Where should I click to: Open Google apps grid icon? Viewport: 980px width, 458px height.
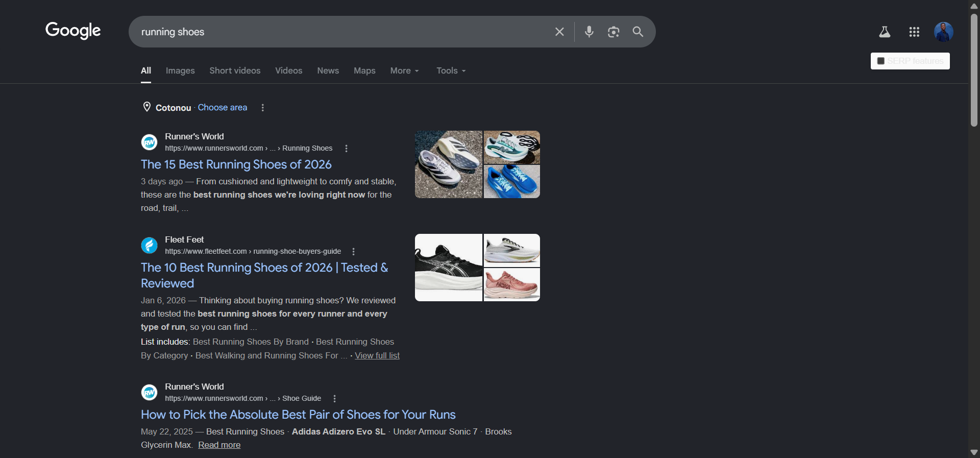pyautogui.click(x=914, y=32)
